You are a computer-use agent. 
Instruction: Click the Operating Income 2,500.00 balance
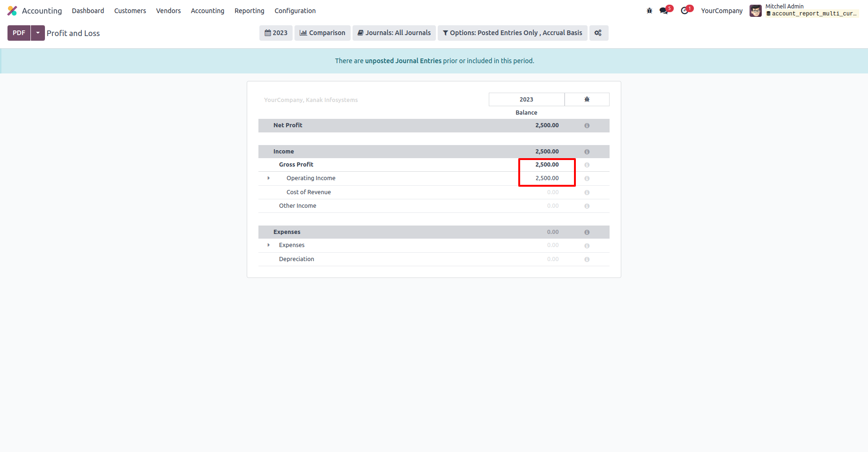click(547, 178)
